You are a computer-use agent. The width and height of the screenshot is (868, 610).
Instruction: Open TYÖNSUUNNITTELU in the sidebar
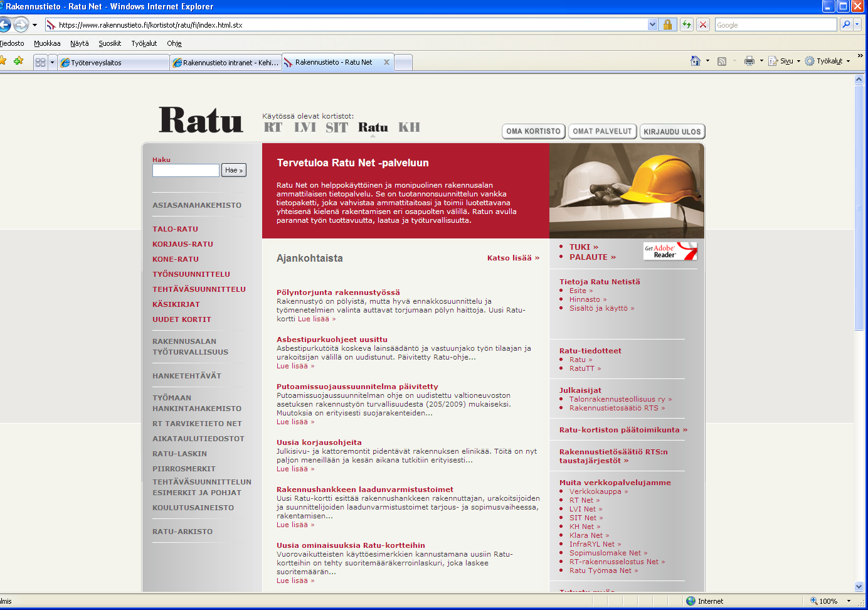coord(191,274)
